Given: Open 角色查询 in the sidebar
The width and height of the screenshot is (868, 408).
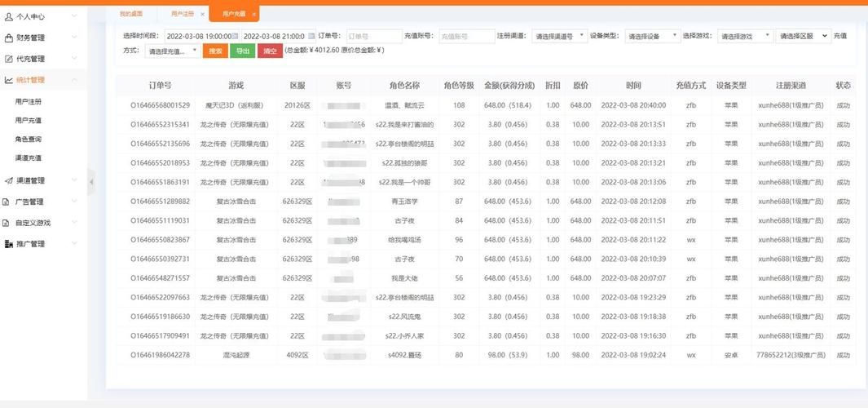Looking at the screenshot, I should (29, 140).
